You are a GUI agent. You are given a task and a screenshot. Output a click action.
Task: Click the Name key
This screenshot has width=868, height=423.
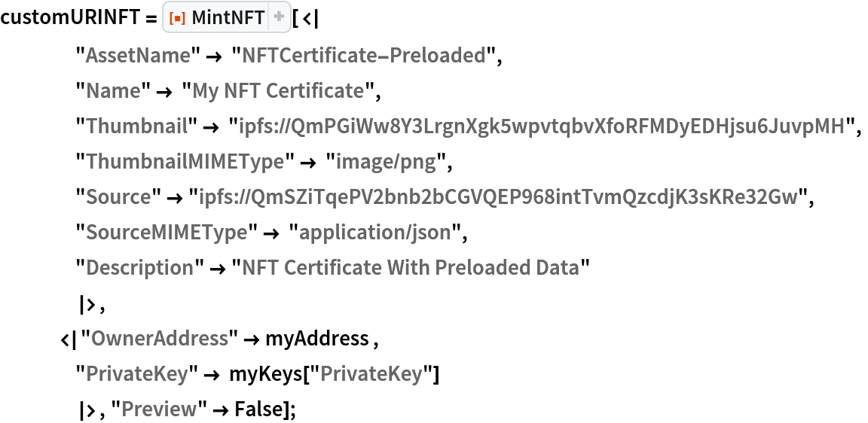click(x=113, y=91)
